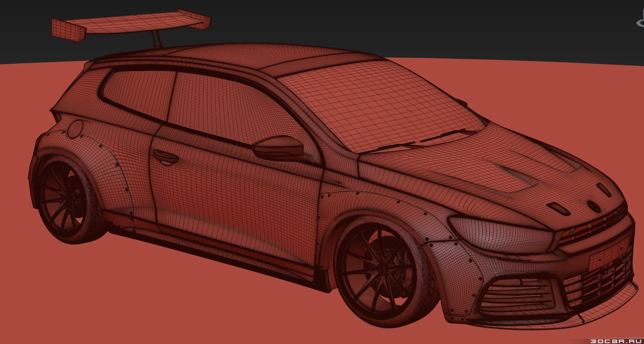Select the driver door handle
644x344 pixels.
click(x=166, y=157)
